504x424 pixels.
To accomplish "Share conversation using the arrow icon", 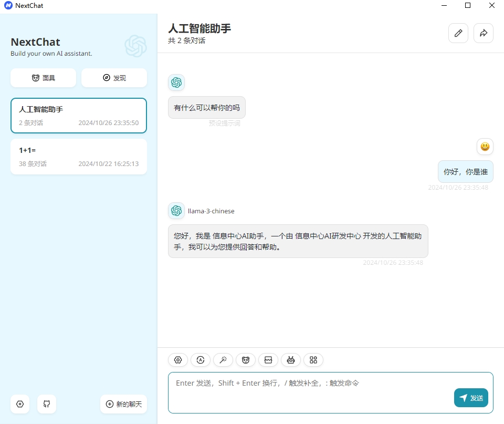I will [x=484, y=33].
